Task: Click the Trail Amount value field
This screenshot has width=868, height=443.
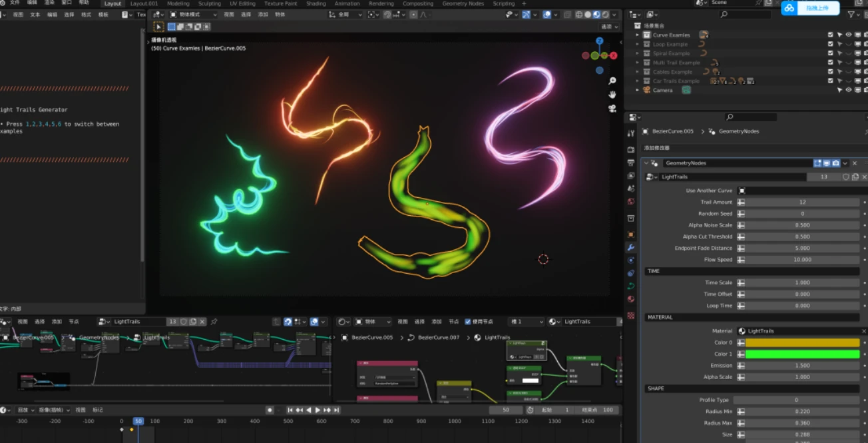Action: 802,202
